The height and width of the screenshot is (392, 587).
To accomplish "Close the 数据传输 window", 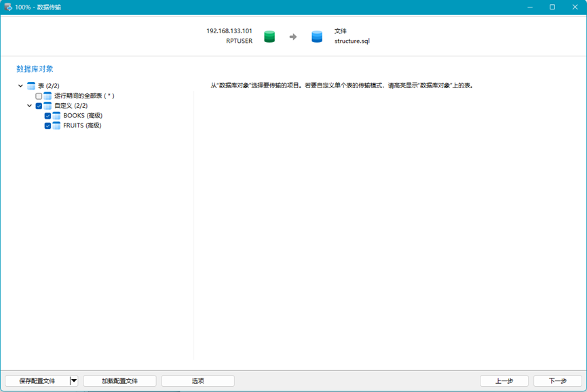I will click(x=575, y=7).
